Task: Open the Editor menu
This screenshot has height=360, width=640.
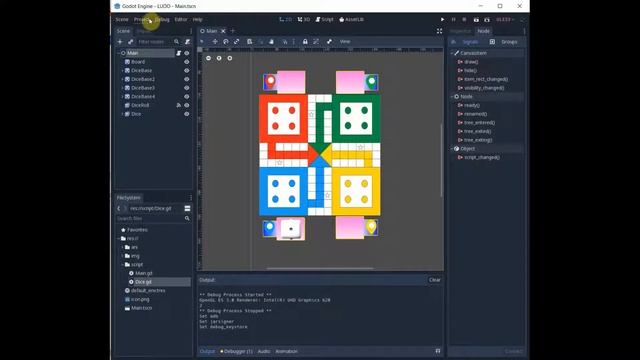Action: [181, 20]
